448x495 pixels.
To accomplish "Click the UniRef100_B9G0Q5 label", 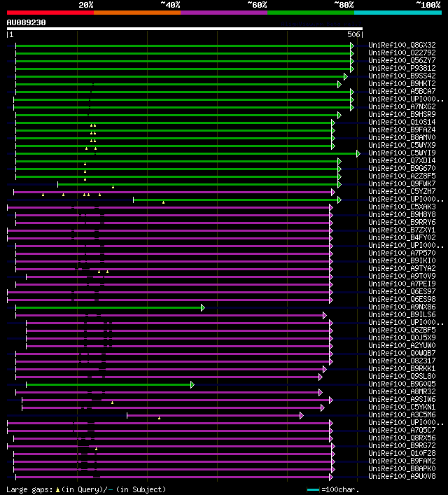I will click(402, 384).
